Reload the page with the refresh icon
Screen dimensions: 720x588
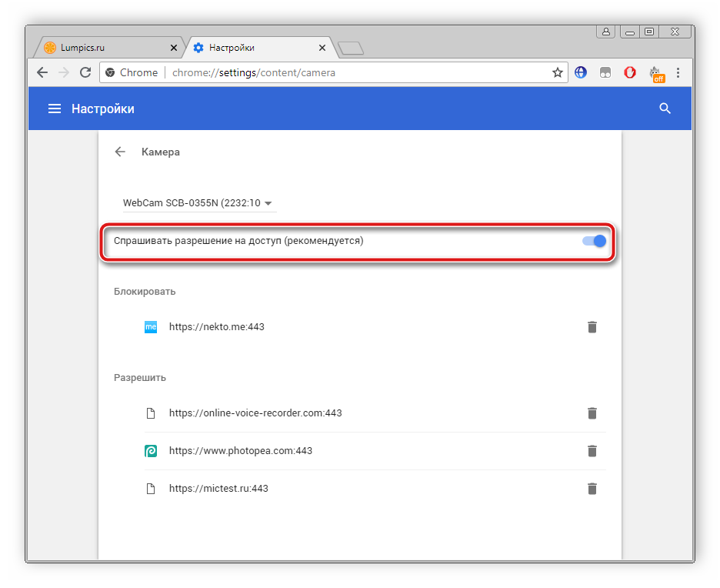click(85, 72)
